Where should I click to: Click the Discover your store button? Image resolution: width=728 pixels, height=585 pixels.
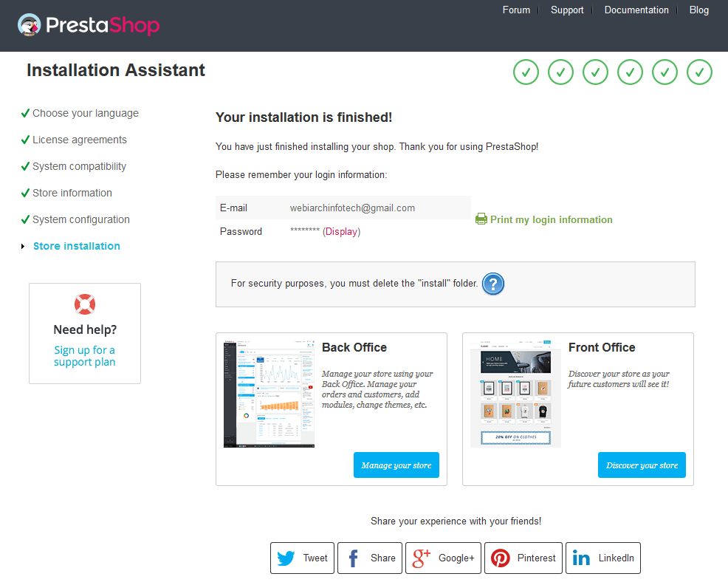[642, 465]
